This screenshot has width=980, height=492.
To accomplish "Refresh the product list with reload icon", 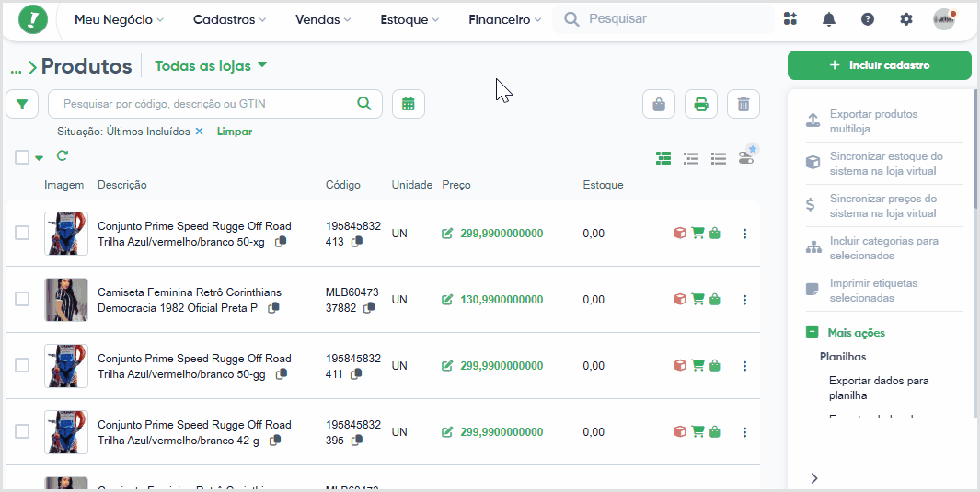I will [62, 155].
